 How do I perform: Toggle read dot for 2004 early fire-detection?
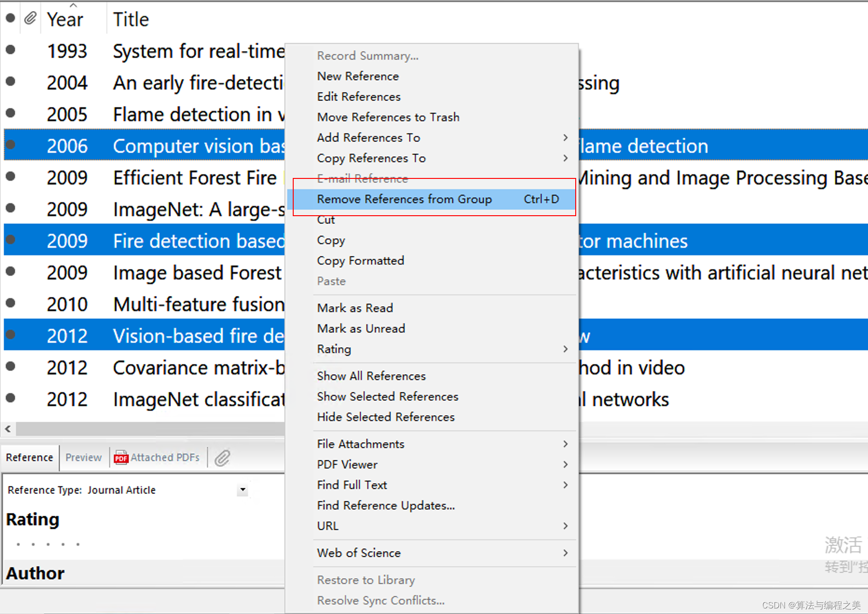point(10,82)
